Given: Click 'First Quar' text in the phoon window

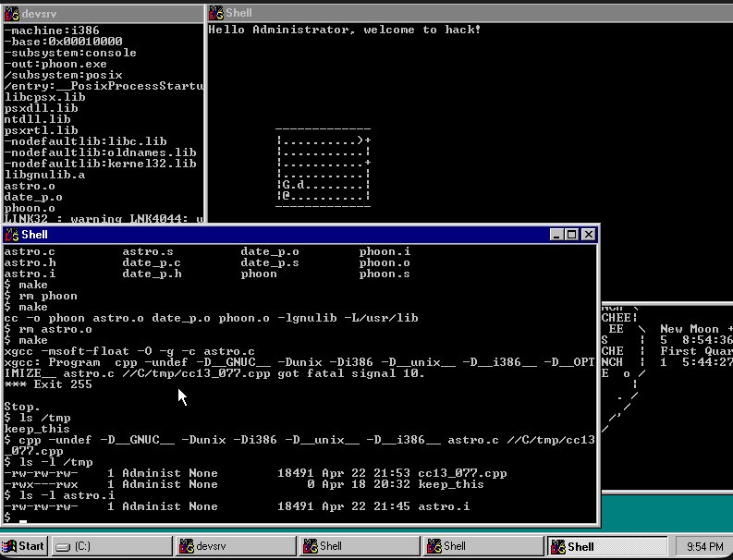Looking at the screenshot, I should [697, 351].
